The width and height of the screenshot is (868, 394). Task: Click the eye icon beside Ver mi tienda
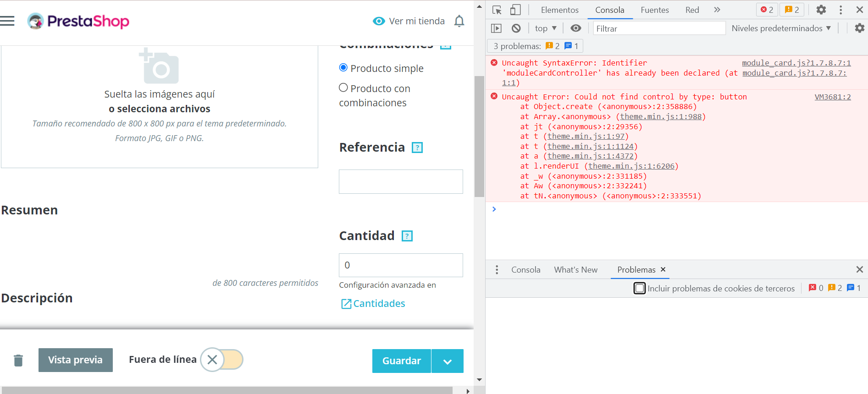[x=379, y=21]
